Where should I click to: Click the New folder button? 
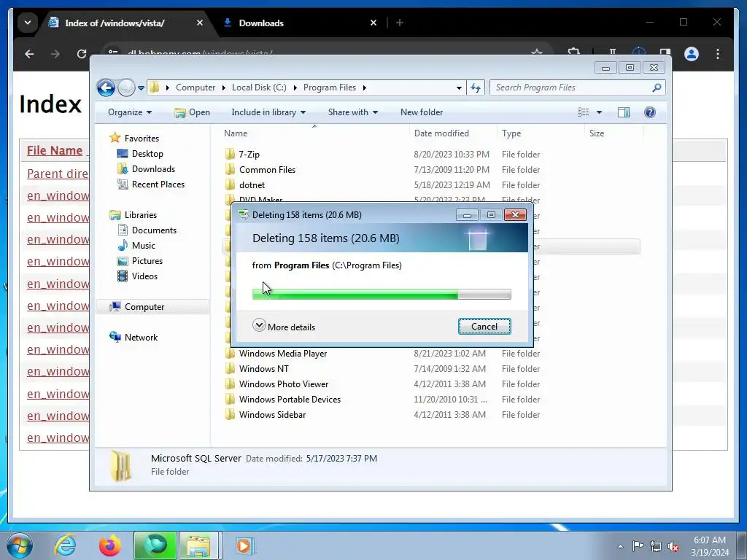[422, 112]
